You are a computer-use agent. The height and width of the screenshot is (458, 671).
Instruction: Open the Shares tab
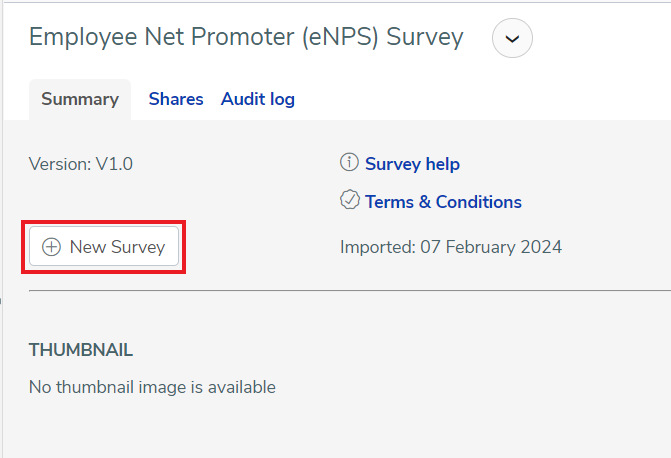(x=176, y=99)
